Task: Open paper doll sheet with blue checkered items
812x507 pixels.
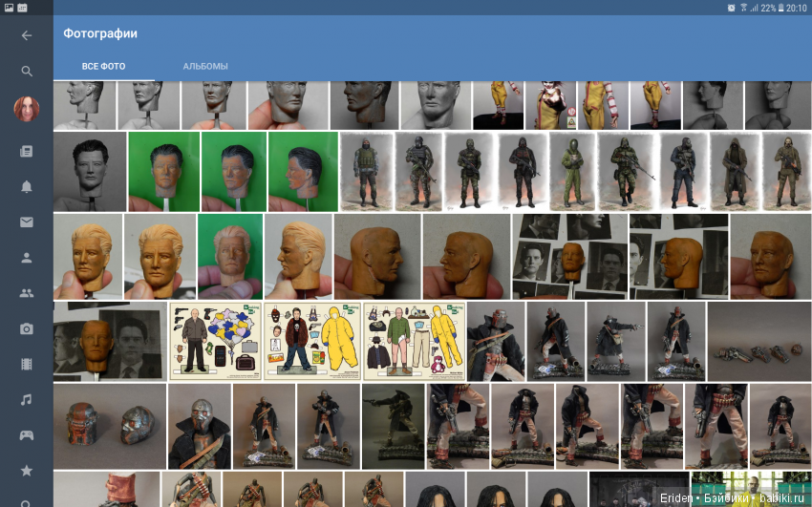Action: [x=214, y=341]
